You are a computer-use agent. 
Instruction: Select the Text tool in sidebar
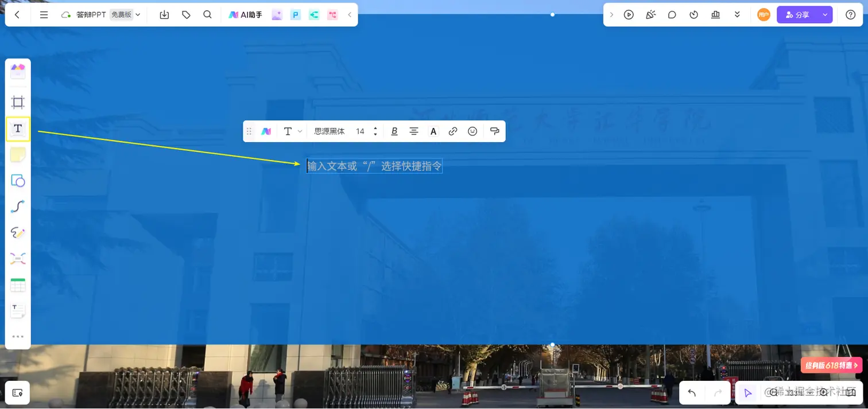(18, 128)
